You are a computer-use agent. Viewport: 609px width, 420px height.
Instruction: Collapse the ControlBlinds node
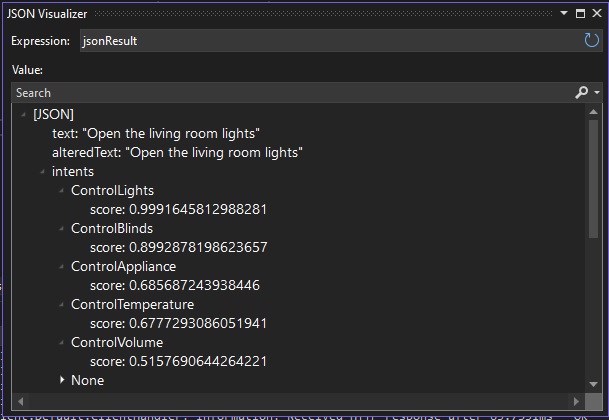pyautogui.click(x=62, y=229)
